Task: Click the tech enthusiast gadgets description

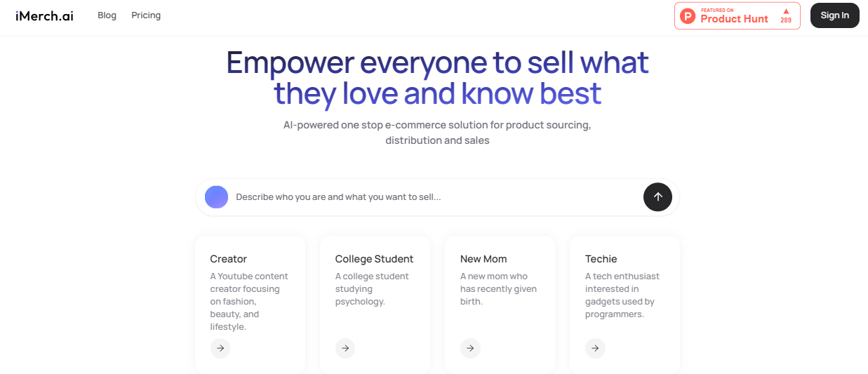Action: click(x=622, y=295)
